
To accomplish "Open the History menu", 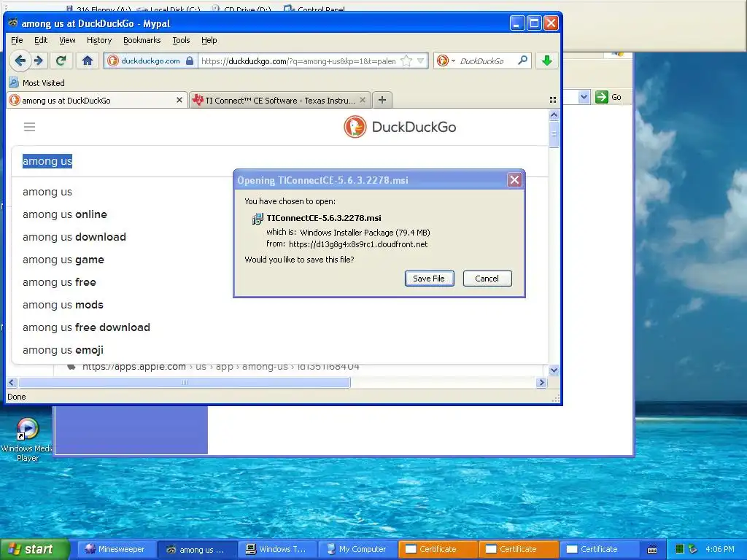I will click(x=99, y=40).
